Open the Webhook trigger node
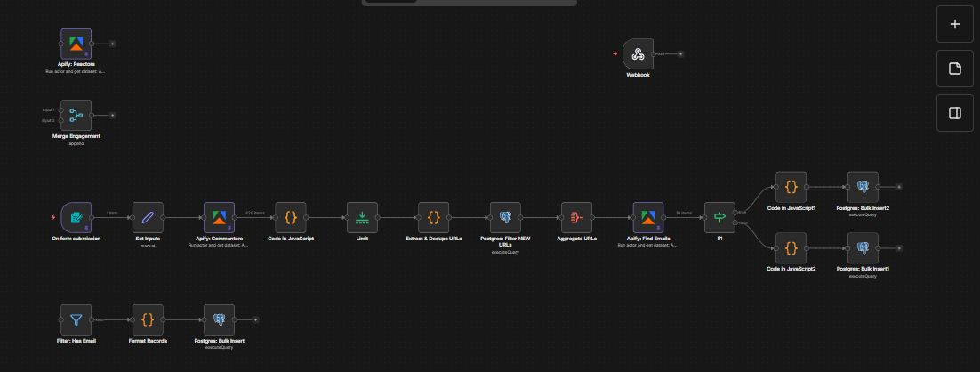 638,53
